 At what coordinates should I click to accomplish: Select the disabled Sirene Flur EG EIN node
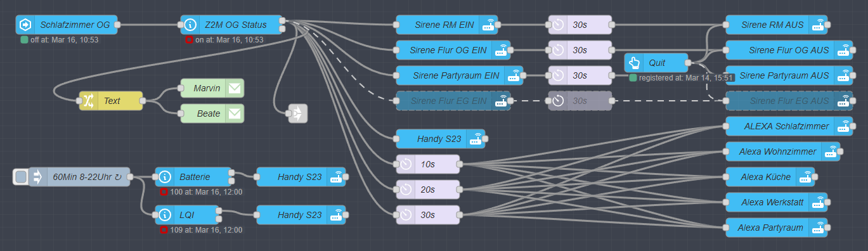pyautogui.click(x=453, y=101)
